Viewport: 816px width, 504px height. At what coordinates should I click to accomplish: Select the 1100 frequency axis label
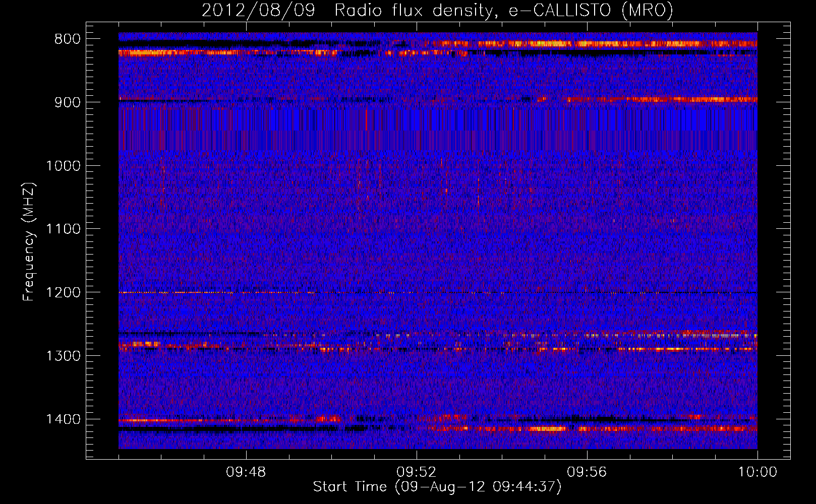pos(64,229)
